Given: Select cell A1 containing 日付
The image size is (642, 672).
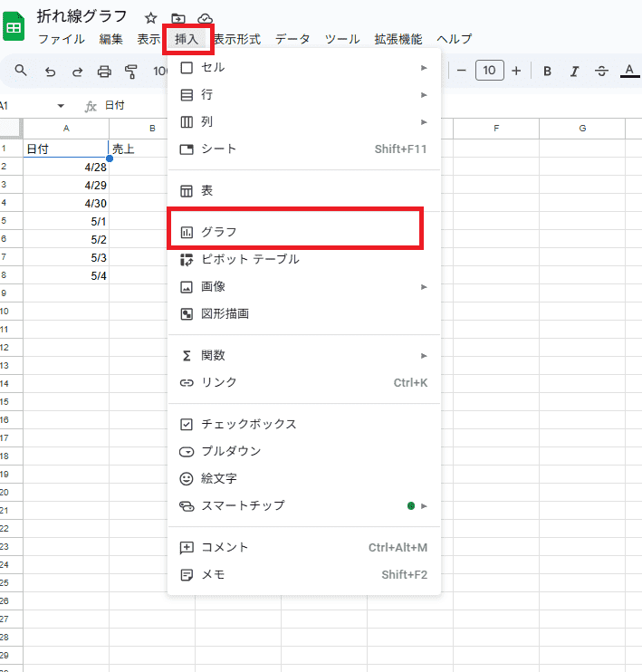Looking at the screenshot, I should pyautogui.click(x=66, y=149).
